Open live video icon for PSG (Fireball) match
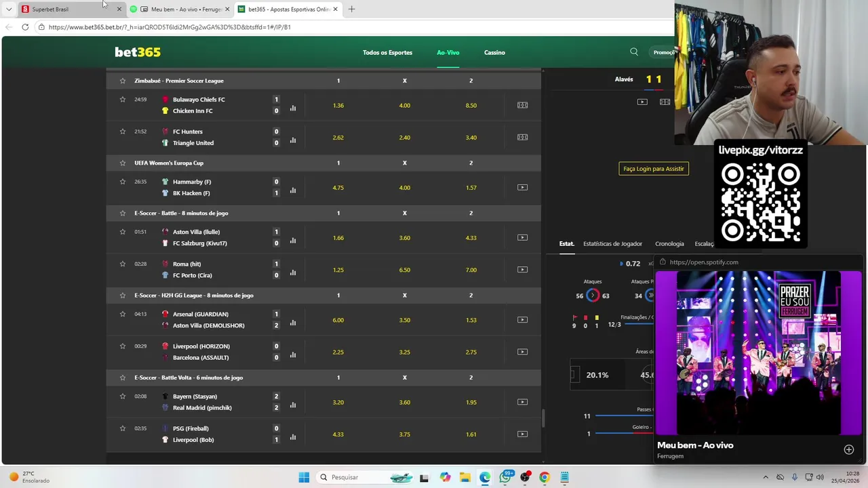 (x=522, y=434)
